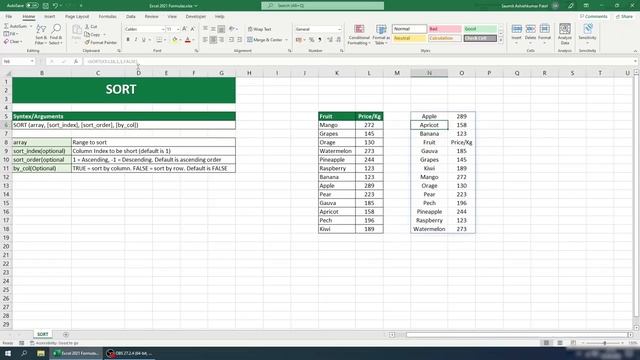
Task: Apply the Neutral cell style
Action: point(409,38)
